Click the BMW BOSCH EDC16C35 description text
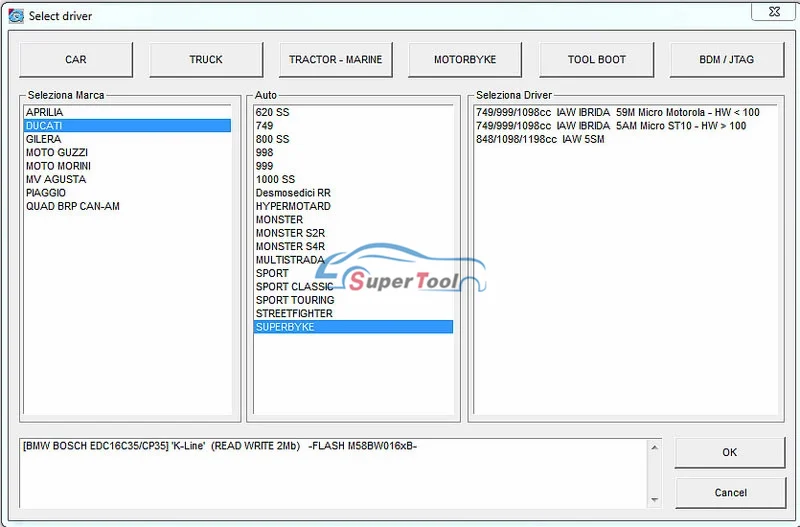The image size is (800, 527). [220, 446]
